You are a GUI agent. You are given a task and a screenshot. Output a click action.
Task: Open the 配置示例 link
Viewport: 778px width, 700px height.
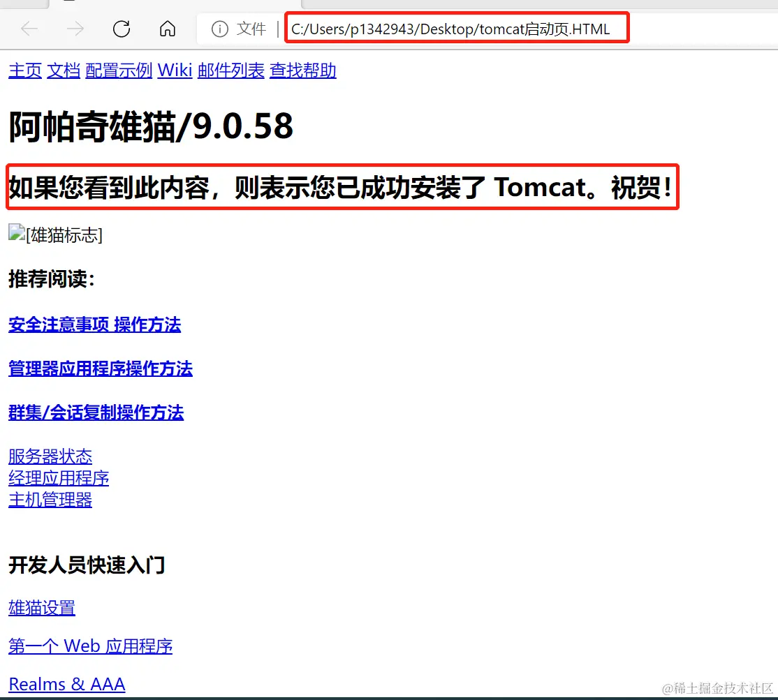(x=119, y=70)
